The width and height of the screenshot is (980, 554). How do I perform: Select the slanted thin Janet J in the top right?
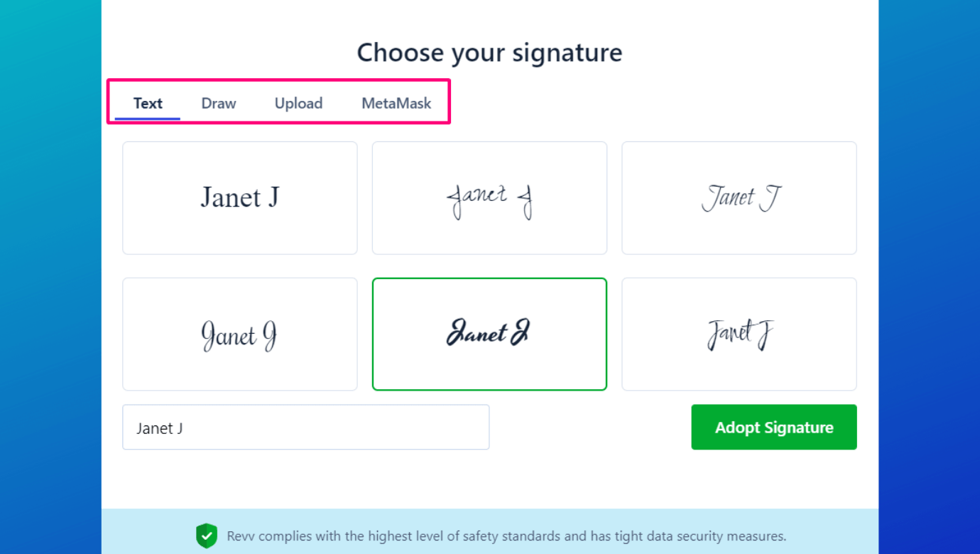click(739, 197)
